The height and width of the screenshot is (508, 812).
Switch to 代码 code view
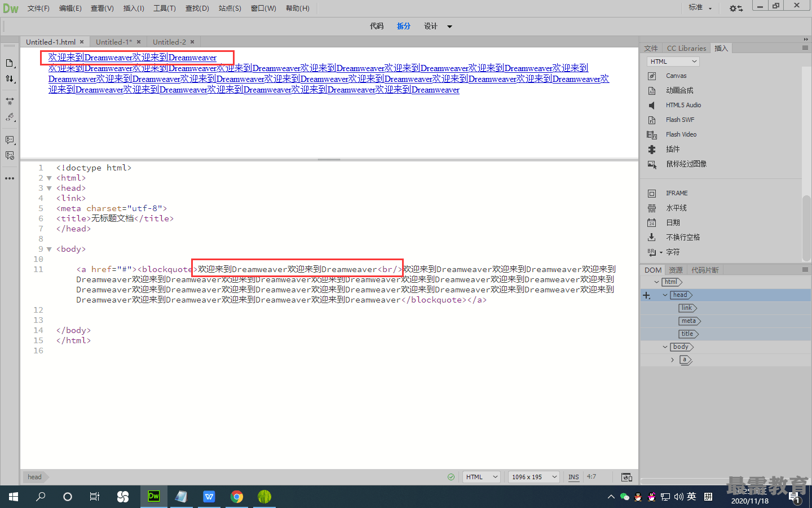coord(377,26)
